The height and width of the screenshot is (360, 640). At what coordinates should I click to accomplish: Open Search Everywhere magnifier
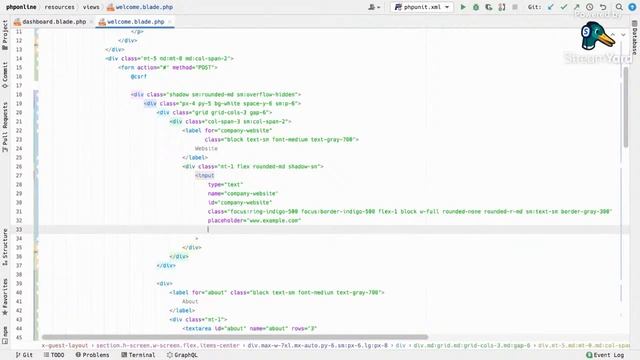(x=619, y=7)
